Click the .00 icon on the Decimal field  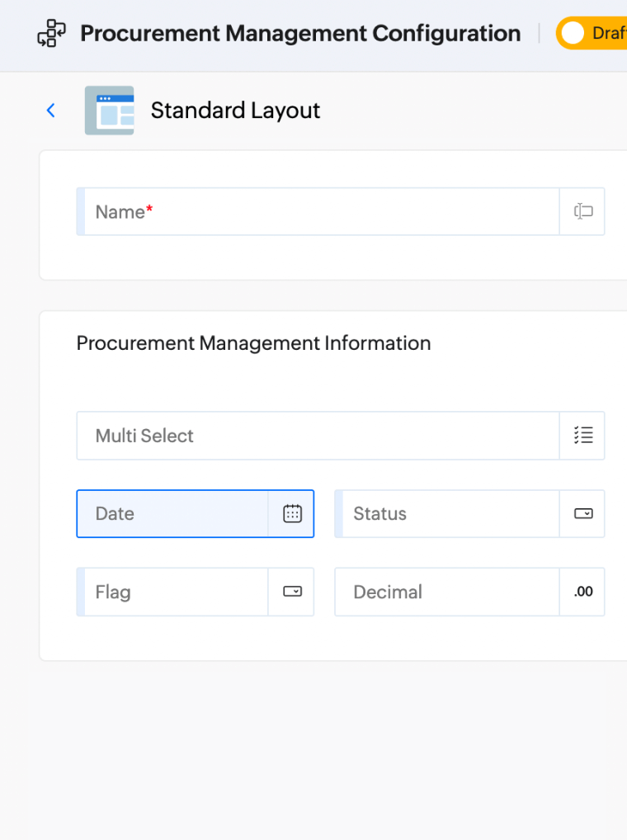[x=582, y=592]
